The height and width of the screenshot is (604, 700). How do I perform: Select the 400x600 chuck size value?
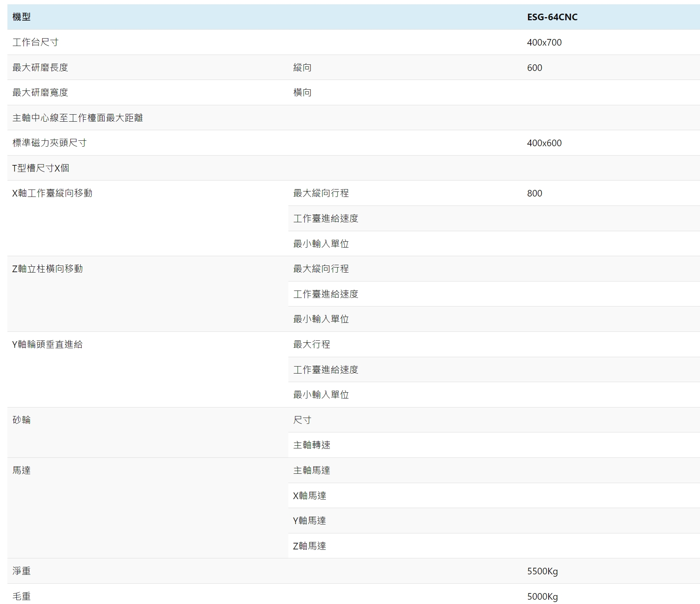point(544,143)
